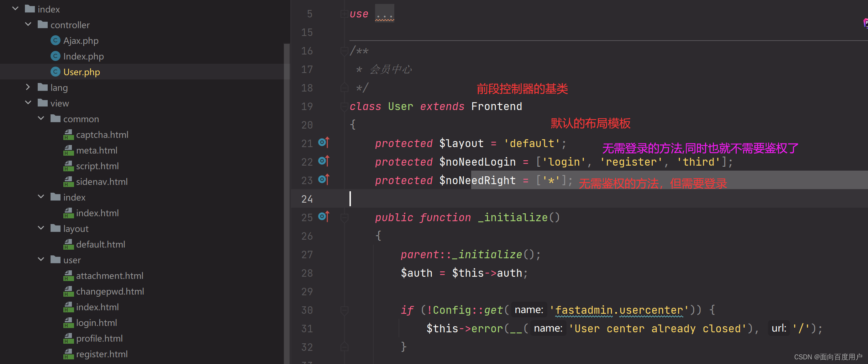This screenshot has height=364, width=868.
Task: Collapse the view folder
Action: [x=28, y=103]
